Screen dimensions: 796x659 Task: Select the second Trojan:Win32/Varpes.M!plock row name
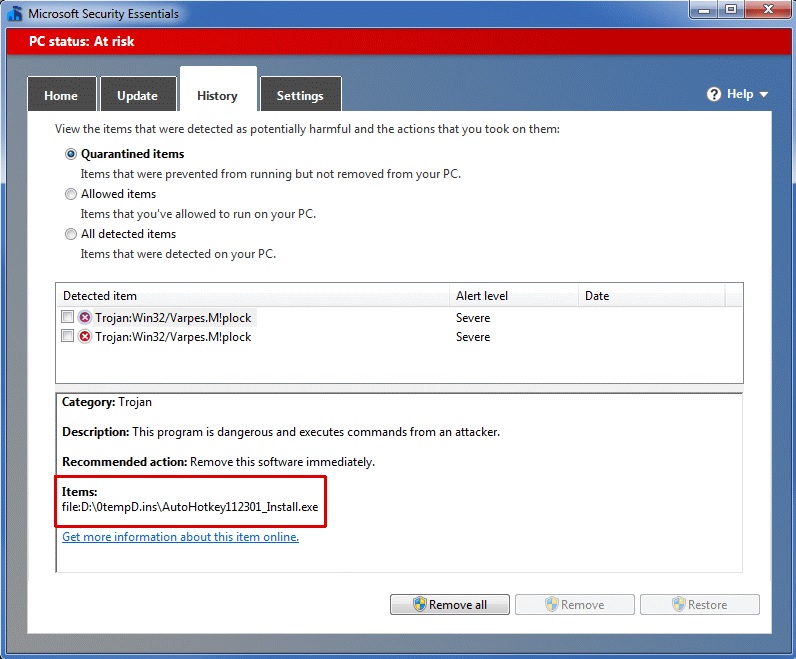(x=173, y=337)
